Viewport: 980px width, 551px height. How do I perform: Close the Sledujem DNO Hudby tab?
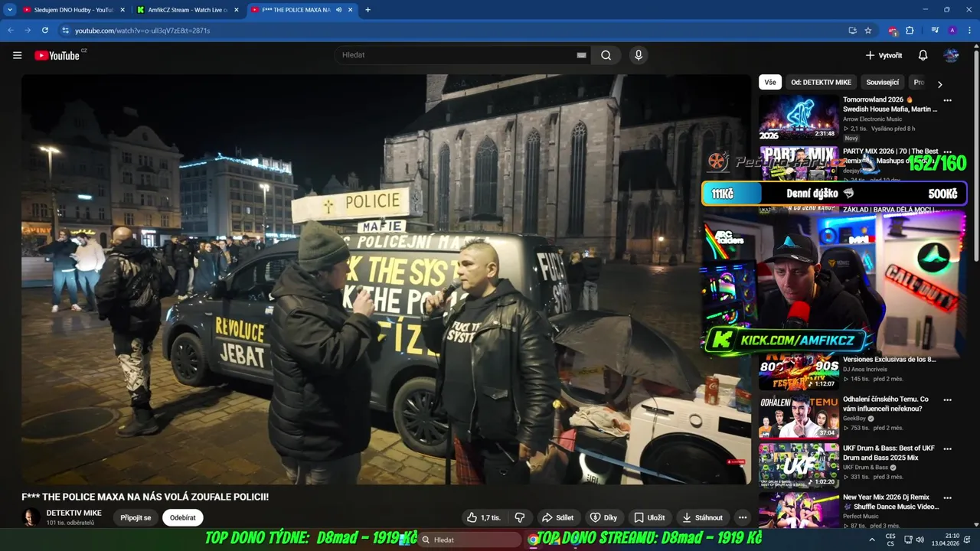122,10
